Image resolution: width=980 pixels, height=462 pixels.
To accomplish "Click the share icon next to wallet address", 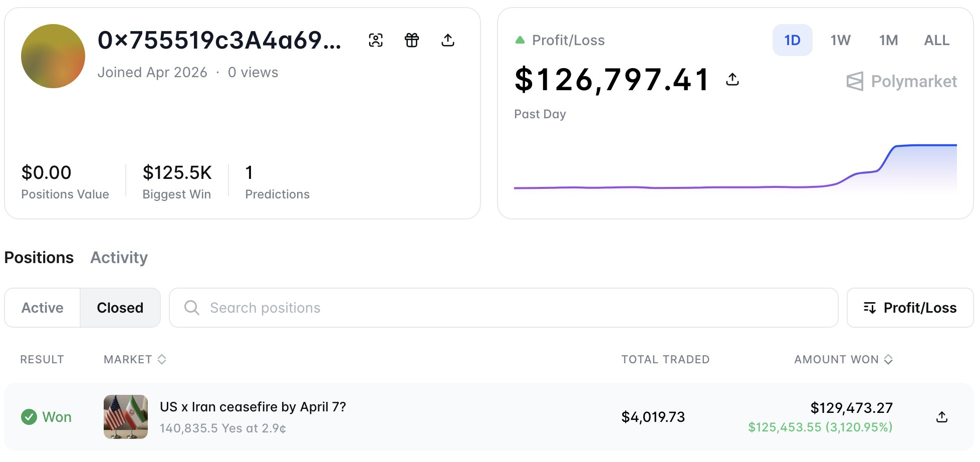I will click(448, 40).
